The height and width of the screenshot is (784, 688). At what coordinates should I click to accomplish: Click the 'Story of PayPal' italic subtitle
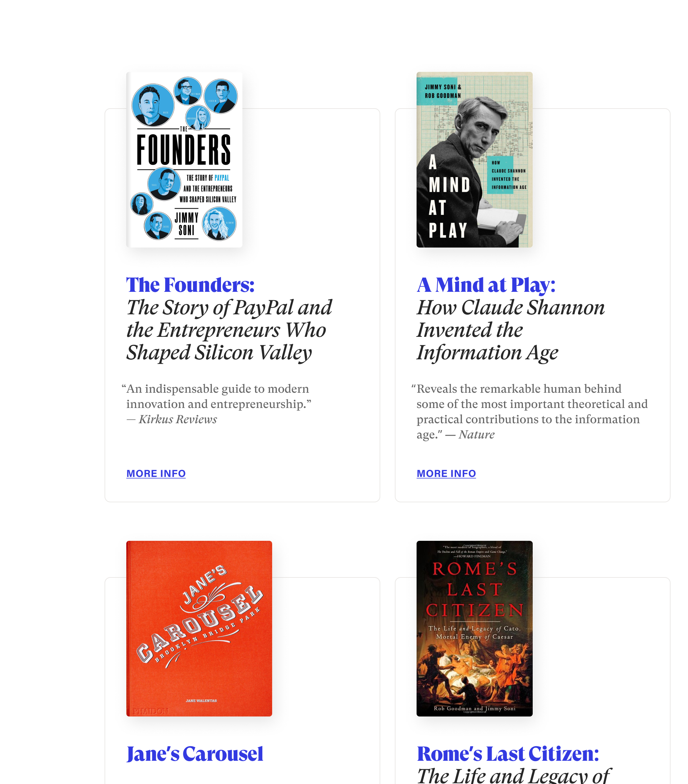pyautogui.click(x=229, y=330)
